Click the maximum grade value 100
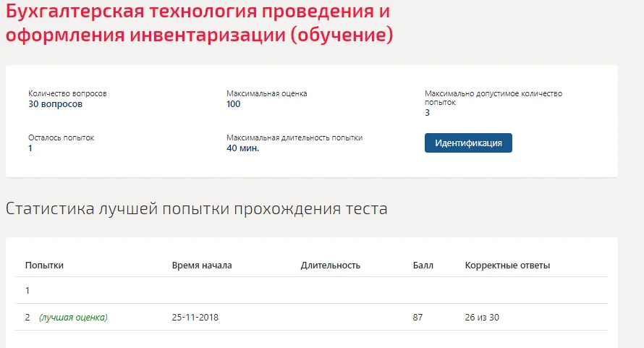 pos(233,104)
